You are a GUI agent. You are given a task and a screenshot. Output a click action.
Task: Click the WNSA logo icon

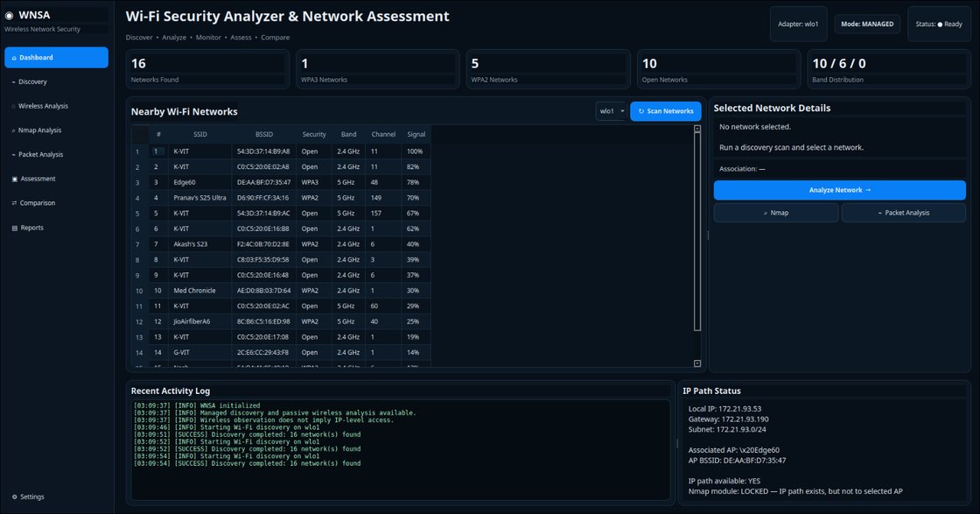click(9, 16)
